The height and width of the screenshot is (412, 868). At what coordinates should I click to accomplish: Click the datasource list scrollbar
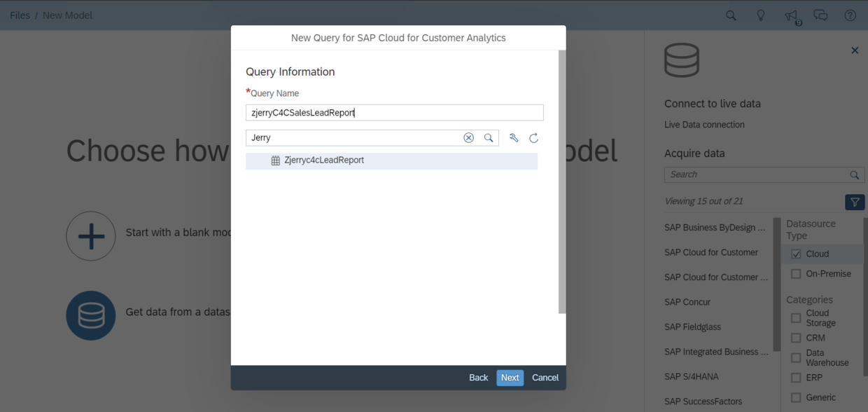click(776, 284)
